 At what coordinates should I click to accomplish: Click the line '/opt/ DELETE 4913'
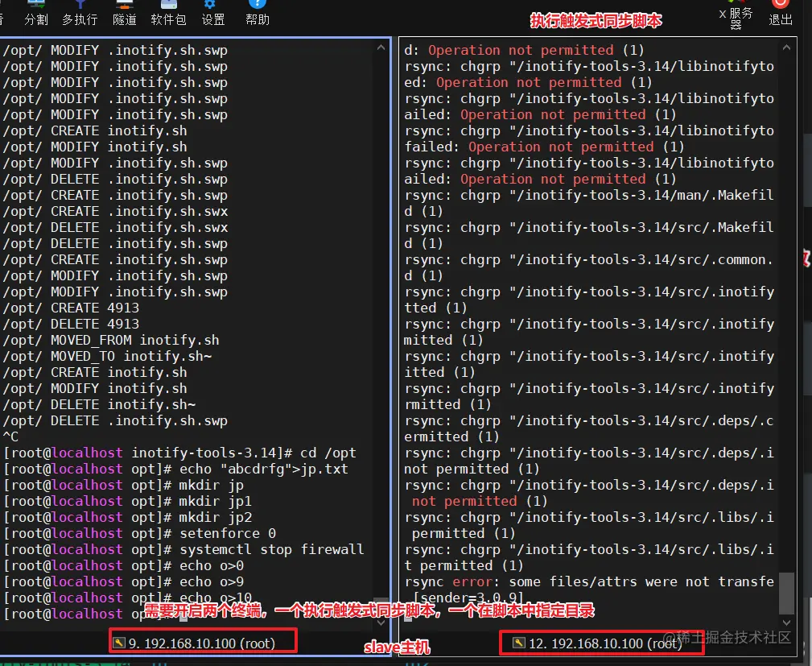click(x=71, y=324)
